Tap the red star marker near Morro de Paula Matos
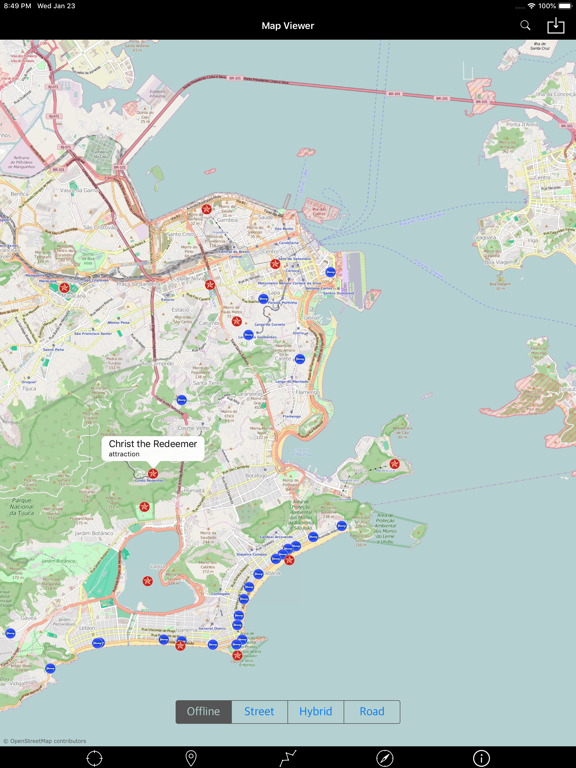This screenshot has height=768, width=576. point(237,321)
